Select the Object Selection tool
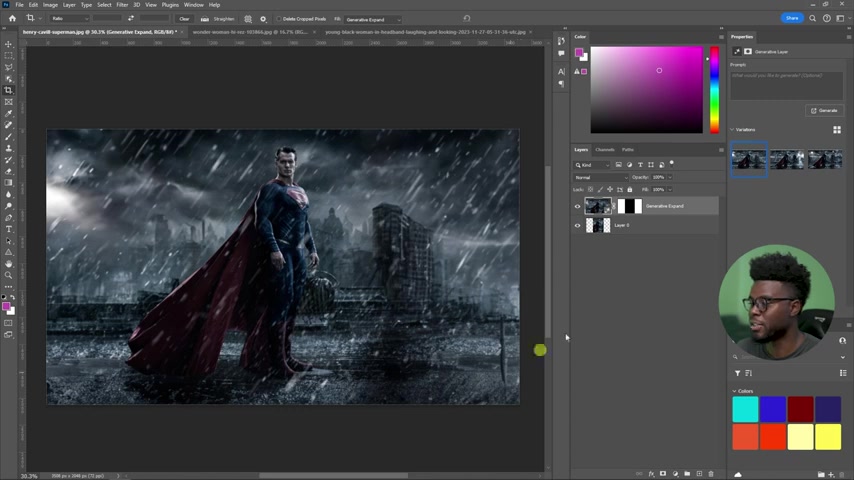Viewport: 854px width, 480px height. click(x=8, y=79)
